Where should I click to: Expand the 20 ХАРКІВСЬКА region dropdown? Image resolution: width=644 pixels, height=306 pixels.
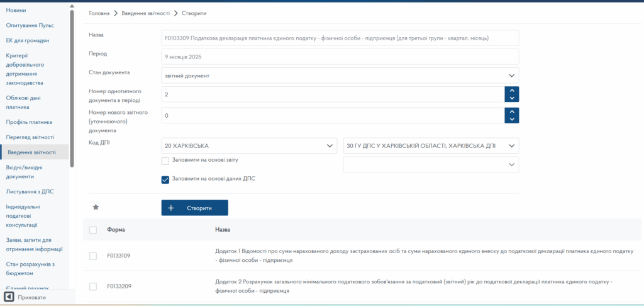[249, 146]
